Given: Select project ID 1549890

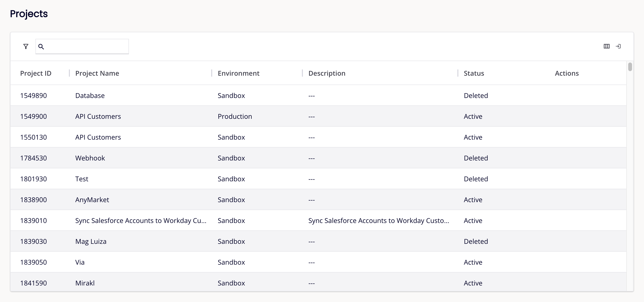Looking at the screenshot, I should (33, 96).
